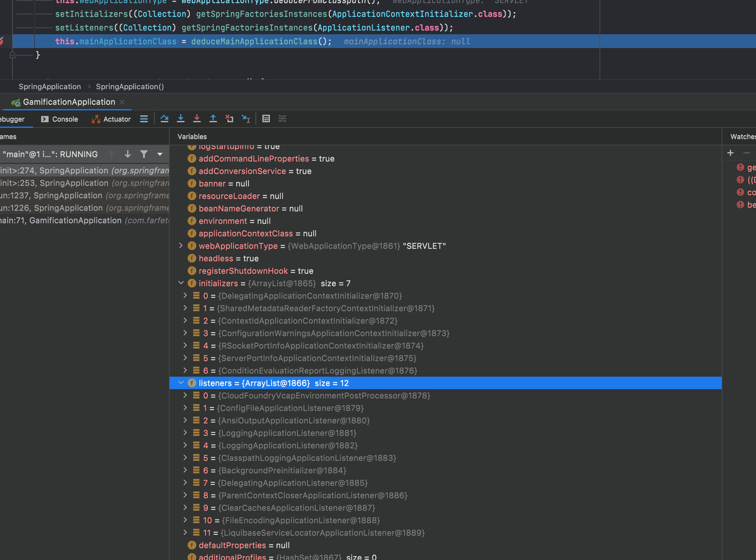
Task: Click the Run to Cursor icon
Action: 246,119
